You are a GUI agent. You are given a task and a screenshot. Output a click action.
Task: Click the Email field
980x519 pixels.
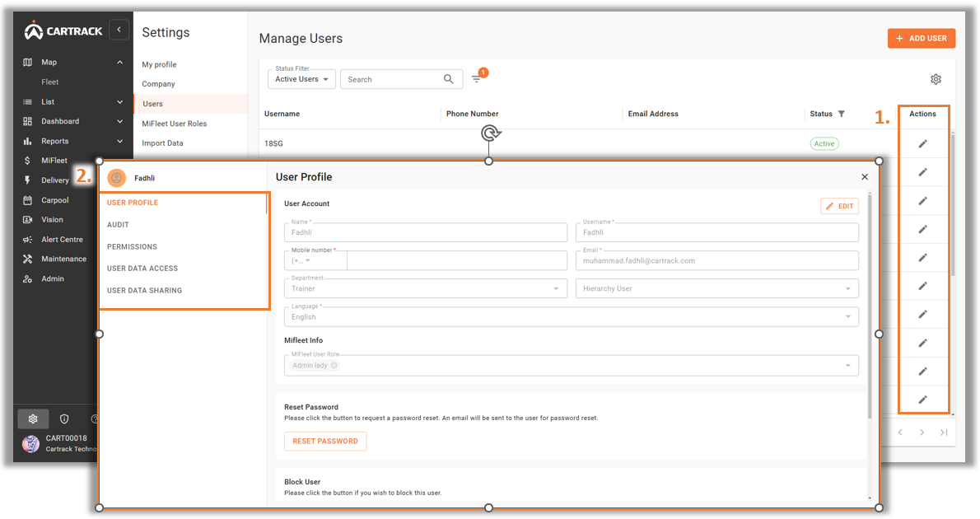(x=716, y=260)
